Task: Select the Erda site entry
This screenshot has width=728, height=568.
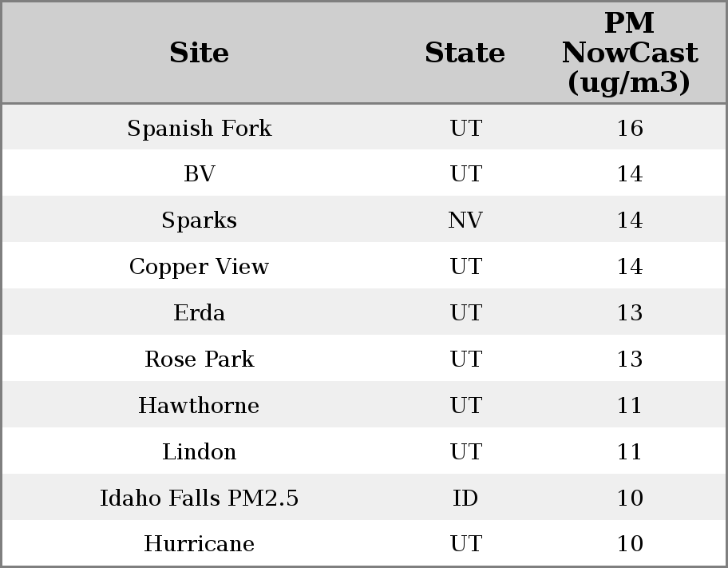Action: [x=199, y=313]
